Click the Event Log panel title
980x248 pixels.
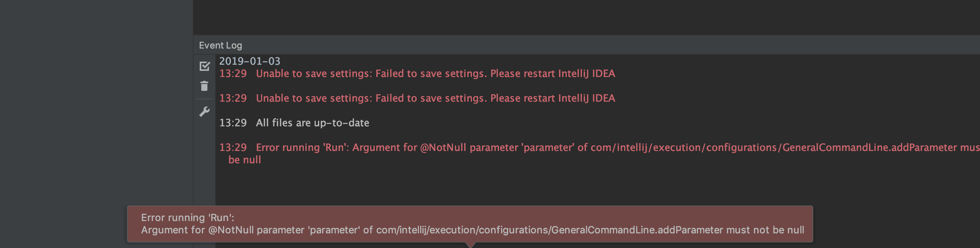(x=221, y=45)
